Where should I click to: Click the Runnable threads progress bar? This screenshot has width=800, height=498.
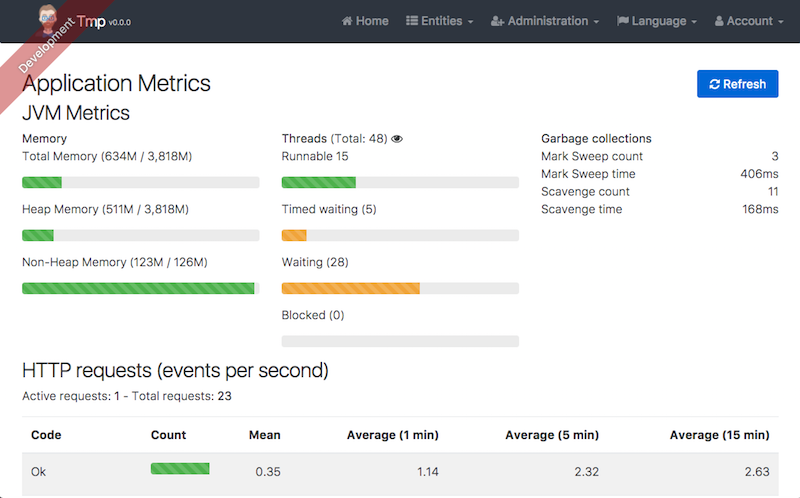tap(400, 183)
